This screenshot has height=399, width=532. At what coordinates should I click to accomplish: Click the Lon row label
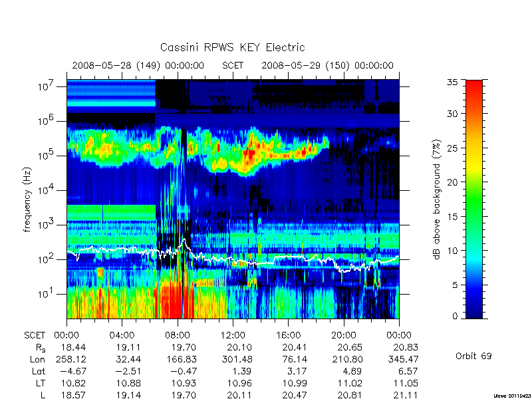tap(37, 359)
